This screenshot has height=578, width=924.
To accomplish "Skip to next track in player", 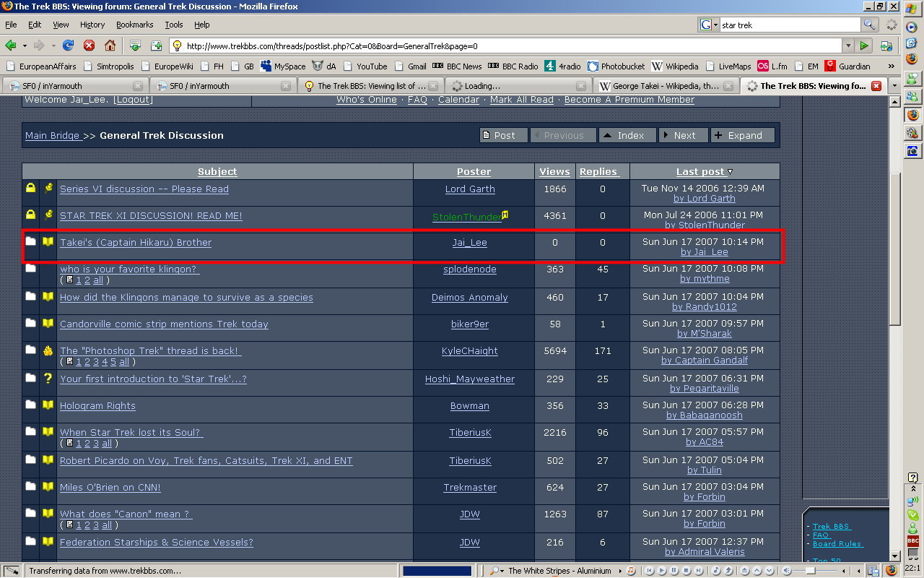I will click(x=698, y=571).
